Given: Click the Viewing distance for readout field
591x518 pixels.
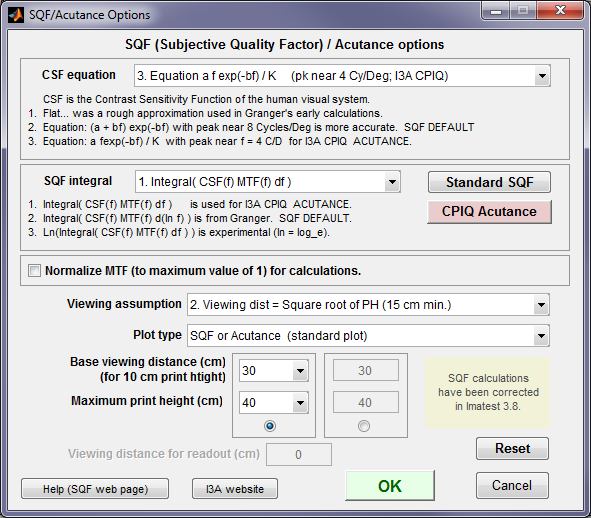Looking at the screenshot, I should click(x=299, y=454).
